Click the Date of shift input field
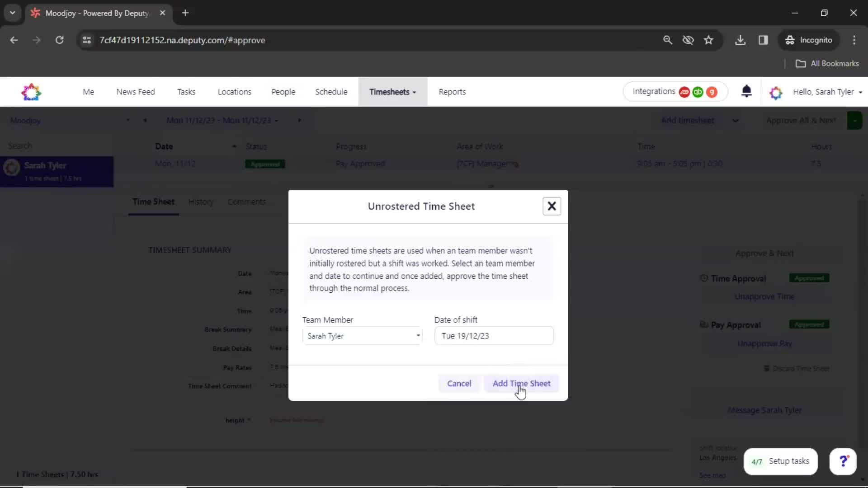 tap(494, 335)
